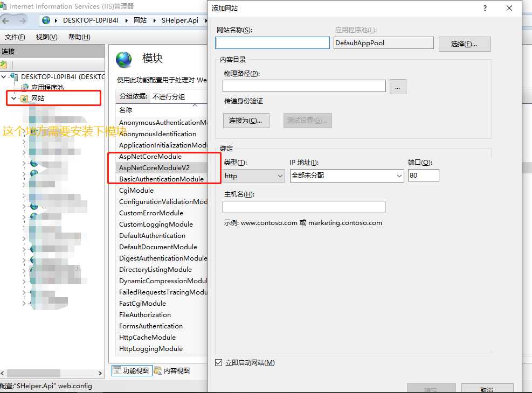Open the 帮助 menu

79,37
